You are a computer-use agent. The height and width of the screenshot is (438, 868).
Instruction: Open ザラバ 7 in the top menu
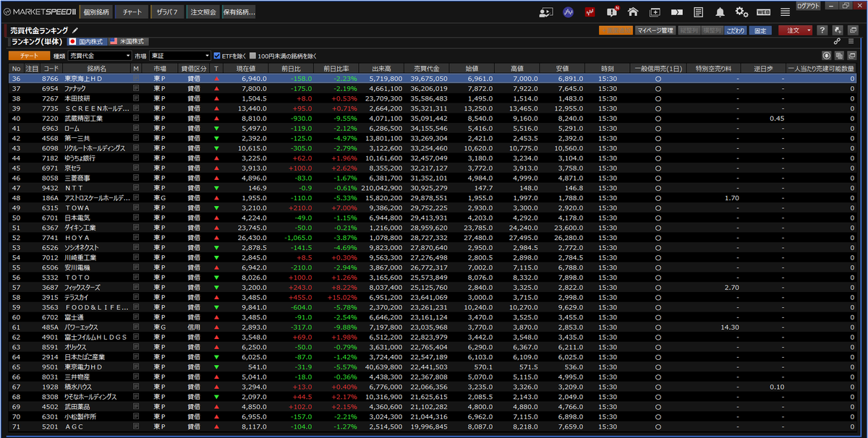pos(167,12)
